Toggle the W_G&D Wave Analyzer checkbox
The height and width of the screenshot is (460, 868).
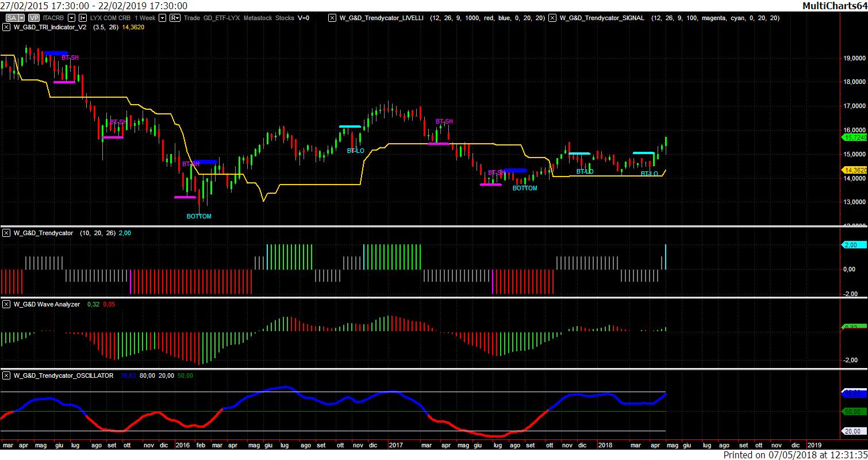pos(6,304)
